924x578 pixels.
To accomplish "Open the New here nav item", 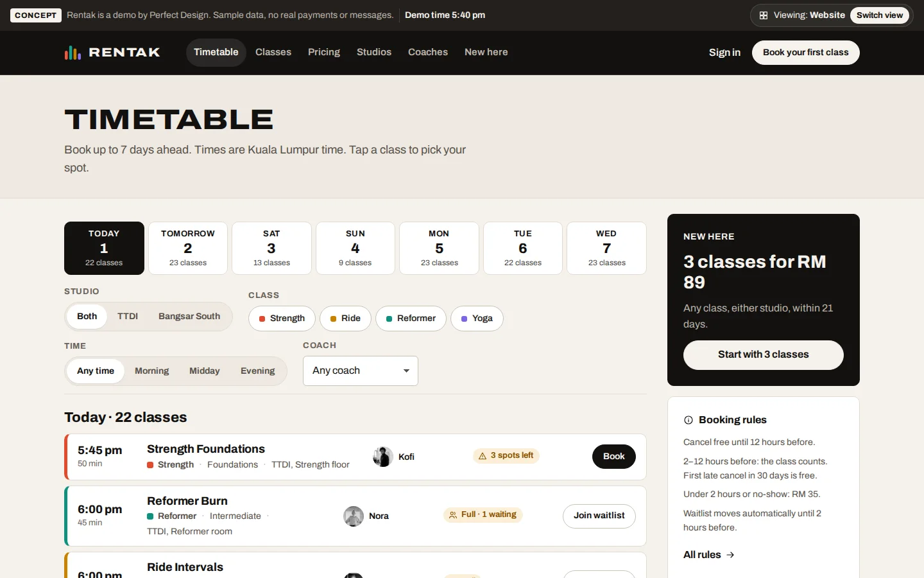I will 486,53.
